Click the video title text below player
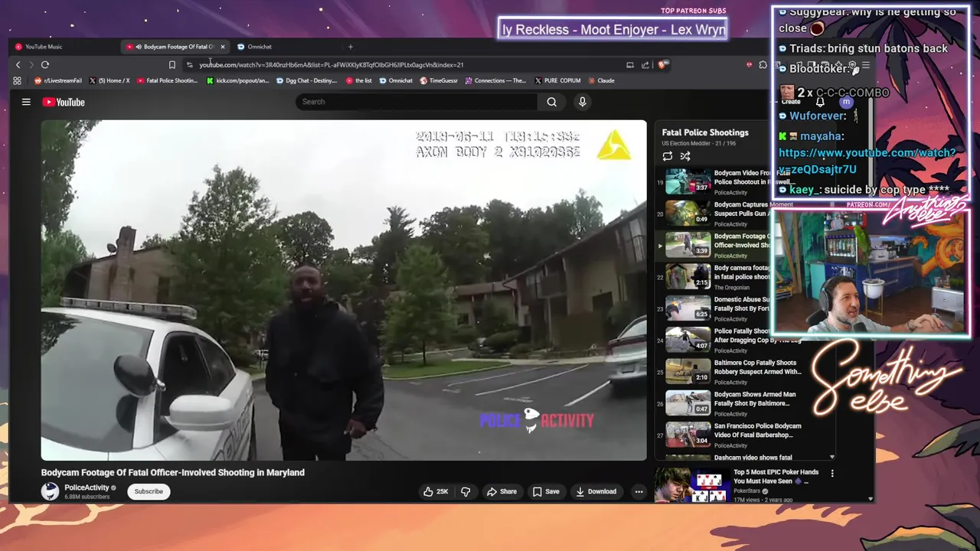Viewport: 980px width, 551px height. coord(173,472)
